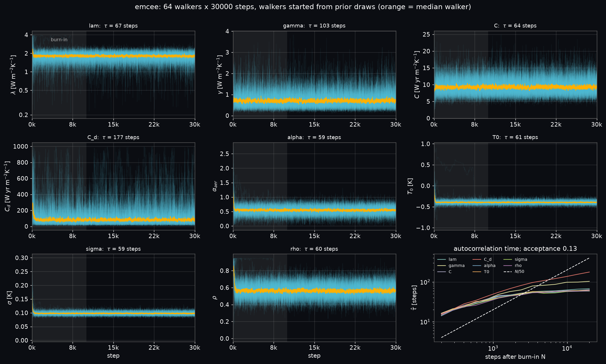Screen dimensions: 606x364
Task: Click the 'C_d: τ = 177 steps' subplot title
Action: (x=113, y=137)
